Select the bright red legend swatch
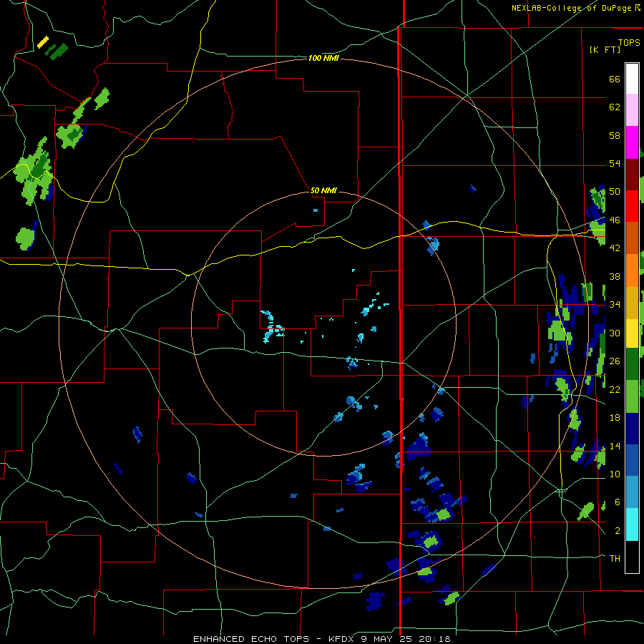The image size is (644, 644). coord(632,206)
